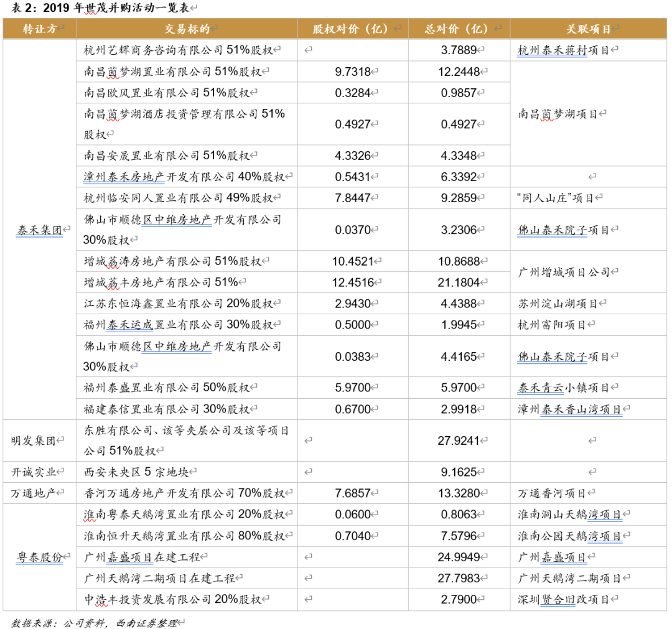Click the 粤泰股份 transferor cell
Viewport: 672px width, 629px height.
coord(39,557)
